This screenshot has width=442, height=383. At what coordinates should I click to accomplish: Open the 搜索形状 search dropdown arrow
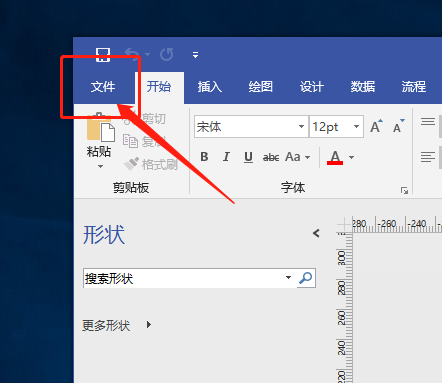click(288, 277)
